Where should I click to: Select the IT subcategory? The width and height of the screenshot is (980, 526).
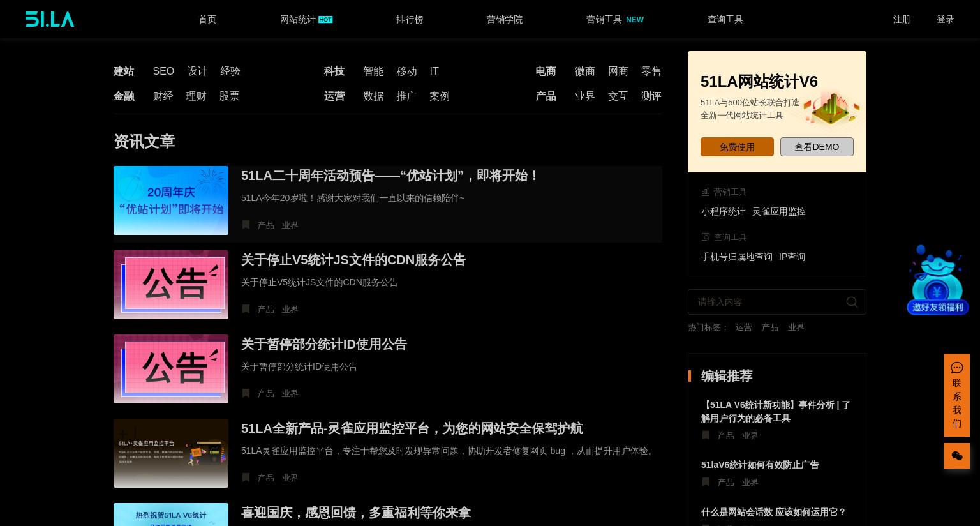(434, 71)
